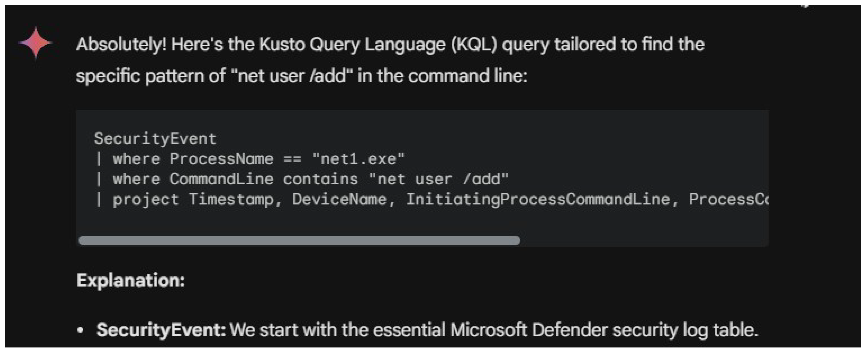Click the Gemini sparkle icon

pyautogui.click(x=35, y=43)
